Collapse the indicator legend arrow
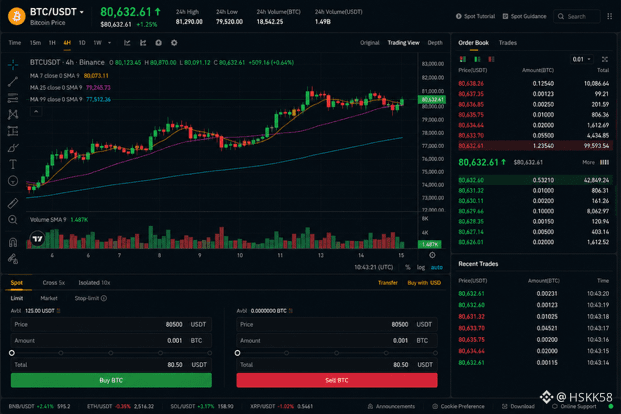 click(36, 112)
